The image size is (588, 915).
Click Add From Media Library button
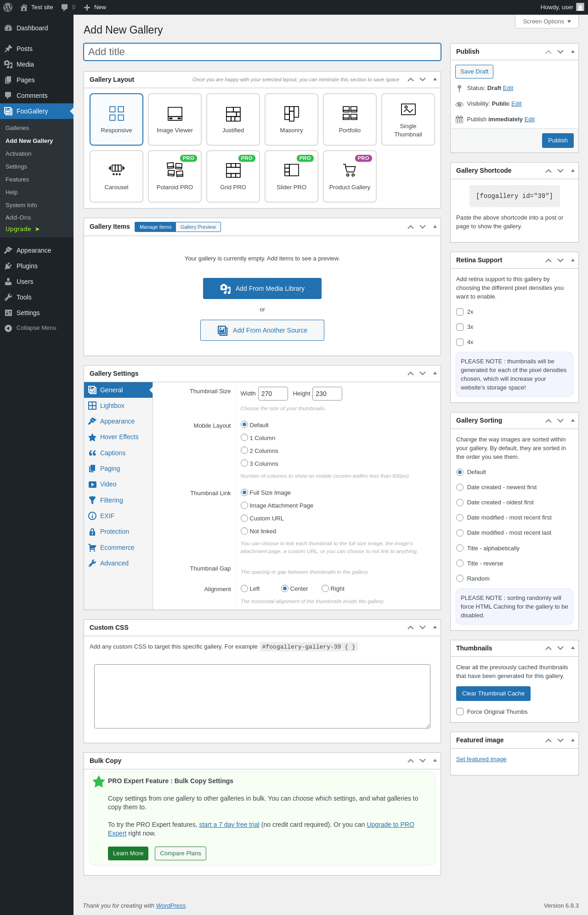tap(262, 288)
